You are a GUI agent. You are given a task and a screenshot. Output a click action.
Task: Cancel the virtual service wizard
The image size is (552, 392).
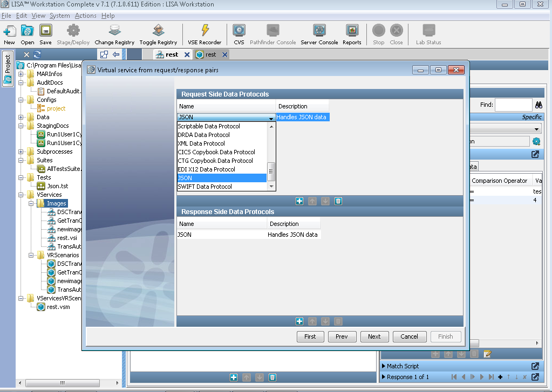click(410, 337)
